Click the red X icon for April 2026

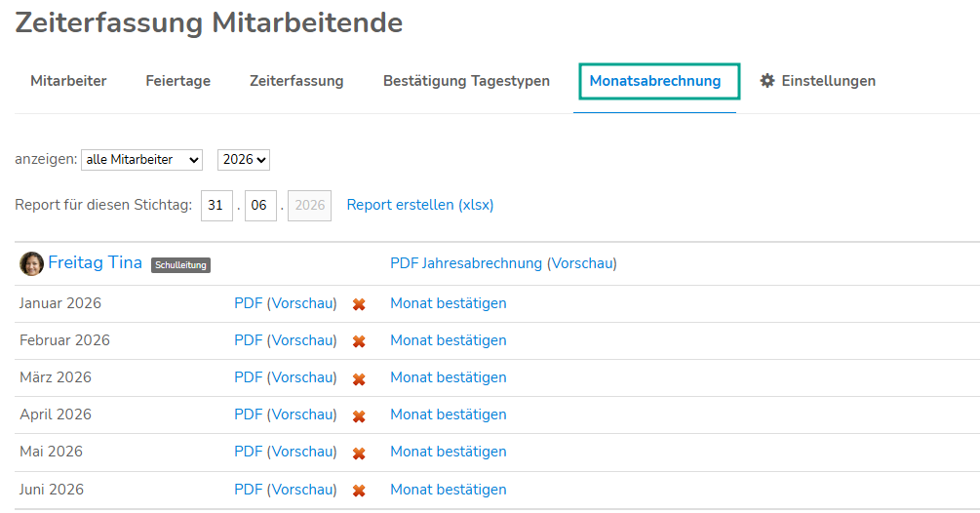(359, 416)
